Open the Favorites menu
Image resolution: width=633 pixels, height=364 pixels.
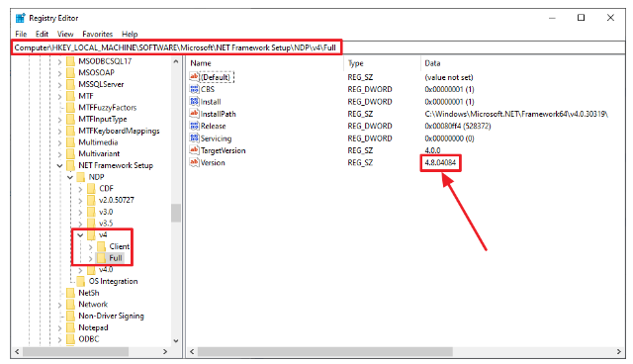pos(97,34)
